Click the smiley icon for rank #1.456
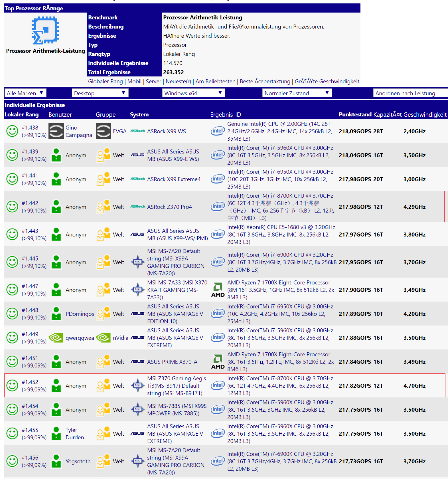This screenshot has width=448, height=479. tap(12, 461)
